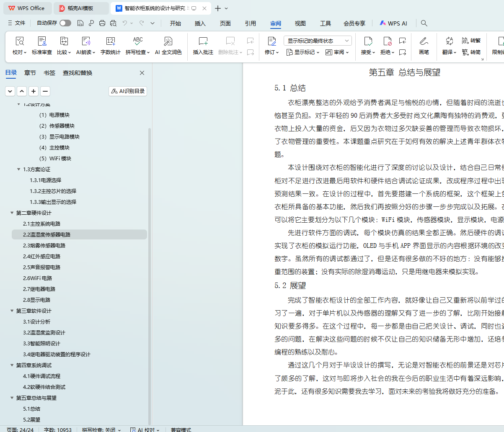Click the print icon in quick toolbar
Image resolution: width=504 pixels, height=432 pixels.
(102, 23)
